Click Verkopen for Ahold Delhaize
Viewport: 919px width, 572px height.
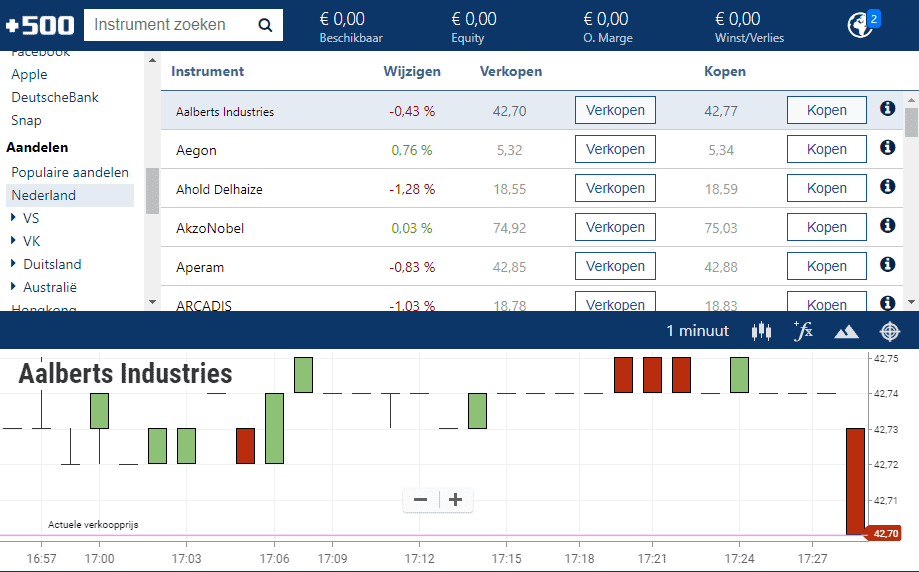[615, 188]
